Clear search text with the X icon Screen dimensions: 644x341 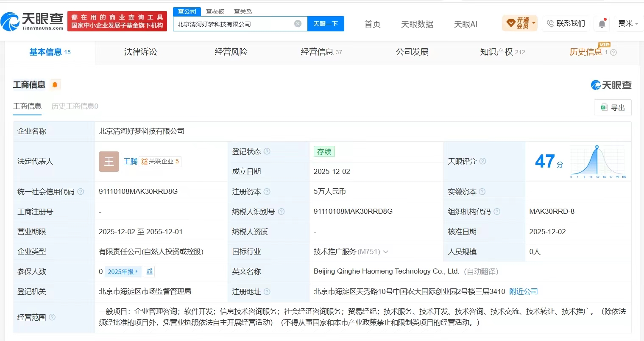click(298, 24)
